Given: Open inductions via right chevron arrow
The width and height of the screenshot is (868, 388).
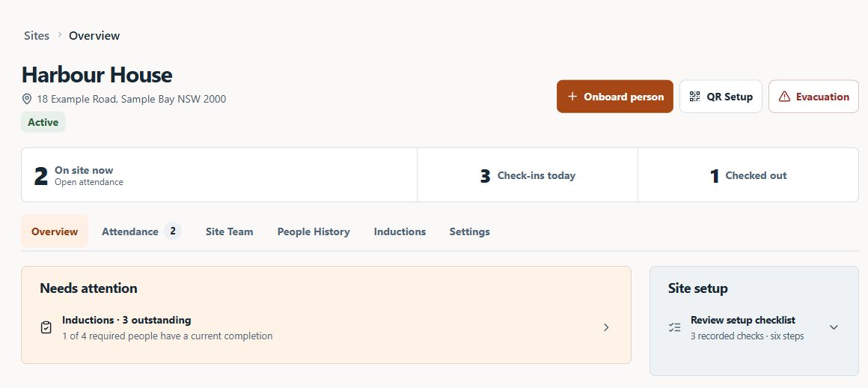Looking at the screenshot, I should (x=606, y=327).
